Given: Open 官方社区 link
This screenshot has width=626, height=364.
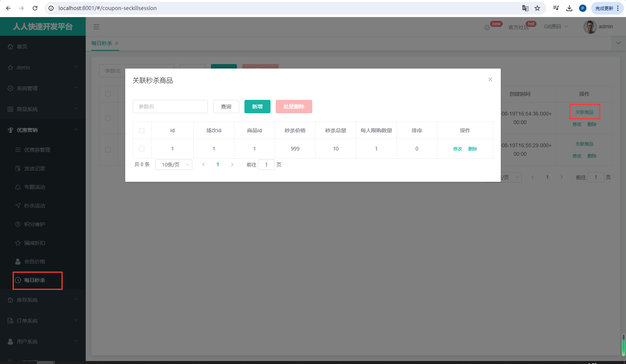Looking at the screenshot, I should click(x=518, y=27).
